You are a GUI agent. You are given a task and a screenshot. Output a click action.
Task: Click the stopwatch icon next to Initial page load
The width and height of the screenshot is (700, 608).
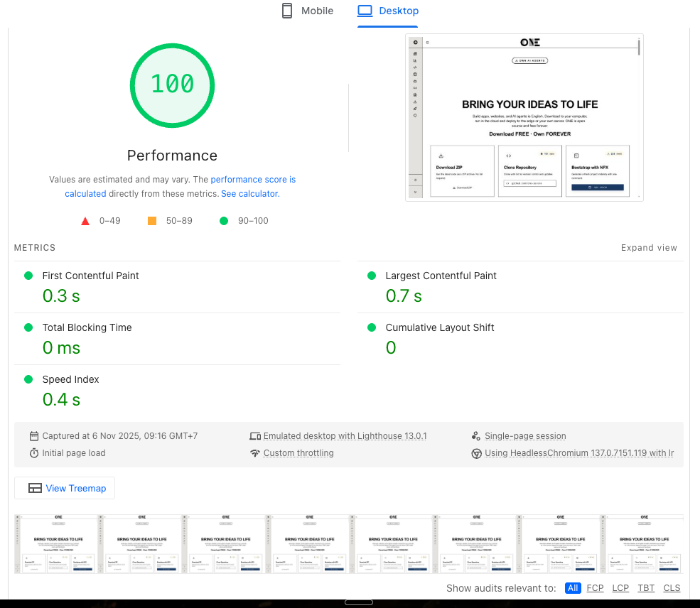[x=33, y=452]
